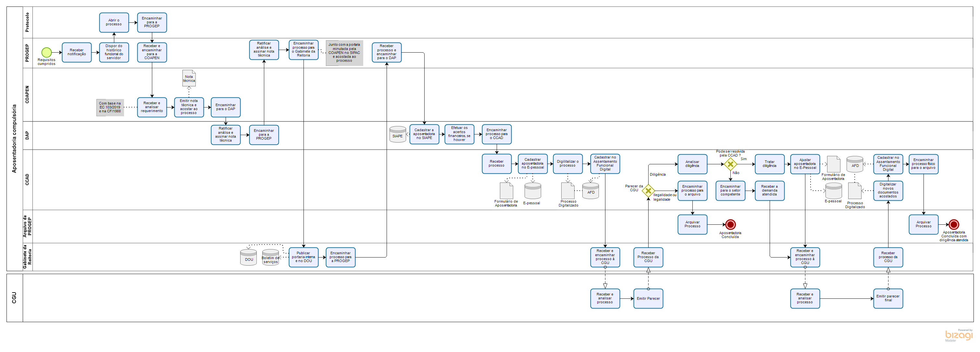Click the 'Boletim de serviços' data store icon

[x=270, y=258]
